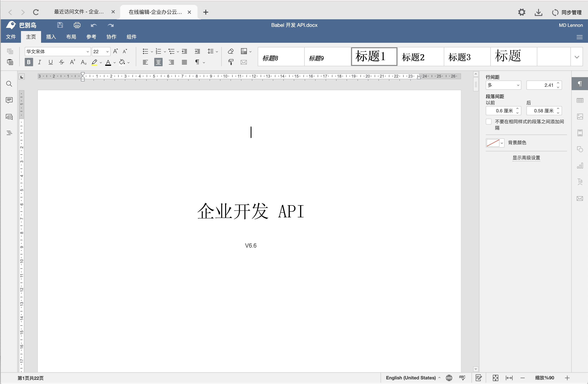
Task: Open background color swatch picker
Action: (x=495, y=143)
